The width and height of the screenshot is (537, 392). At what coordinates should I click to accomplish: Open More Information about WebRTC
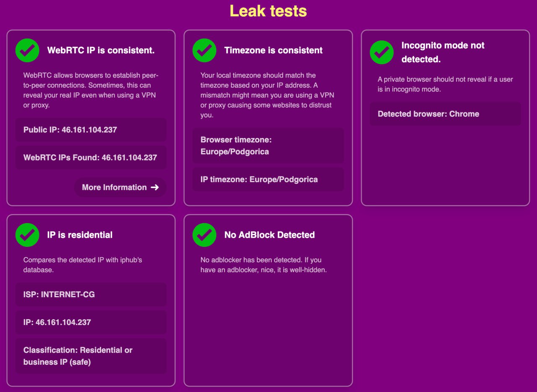click(120, 187)
